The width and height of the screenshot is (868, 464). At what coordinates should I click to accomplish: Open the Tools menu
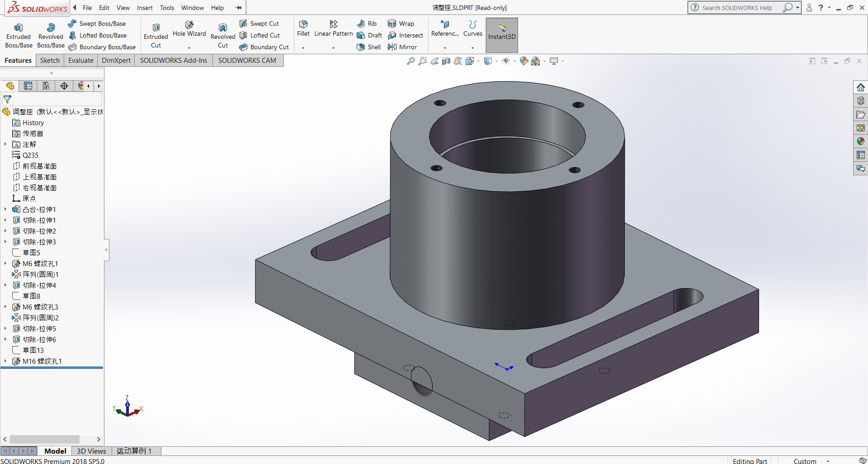click(x=167, y=8)
